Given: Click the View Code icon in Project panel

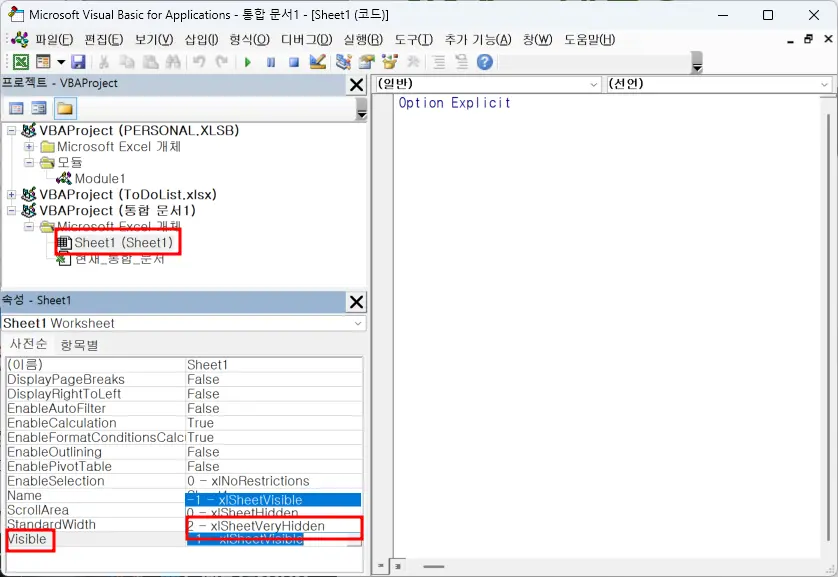Looking at the screenshot, I should [x=16, y=108].
